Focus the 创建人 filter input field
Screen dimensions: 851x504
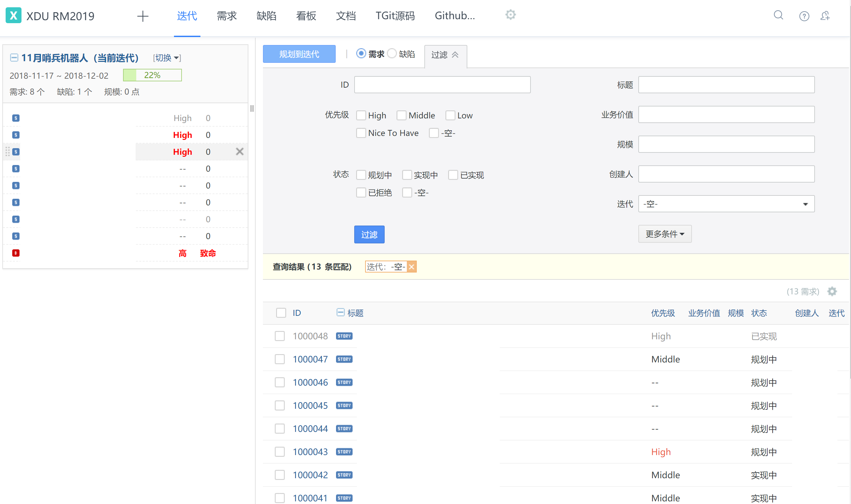(x=726, y=174)
